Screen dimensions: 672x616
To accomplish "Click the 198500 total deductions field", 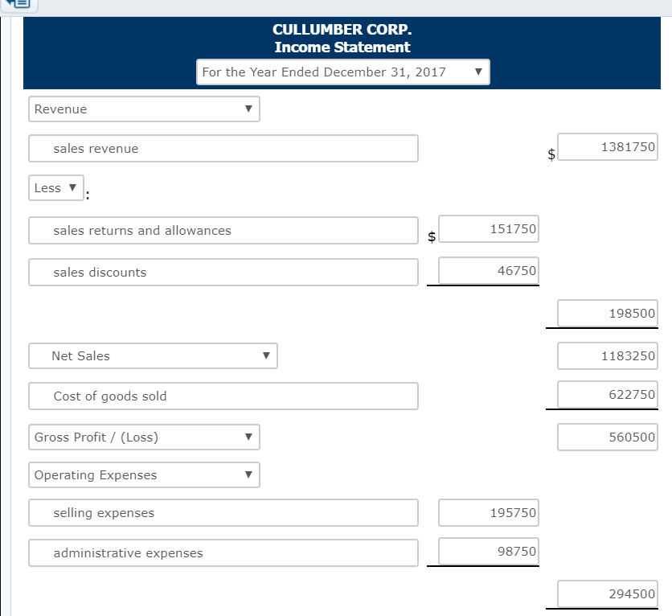I will (607, 313).
